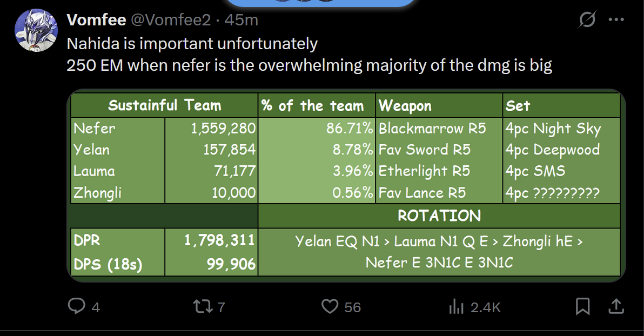This screenshot has height=336, width=644.
Task: Click the Grok slashed-circle icon
Action: click(x=587, y=21)
